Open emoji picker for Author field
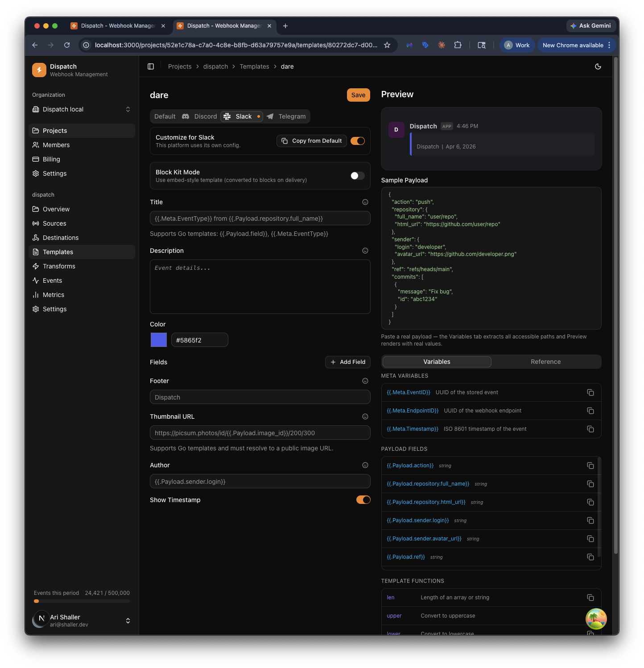The image size is (644, 668). (365, 465)
